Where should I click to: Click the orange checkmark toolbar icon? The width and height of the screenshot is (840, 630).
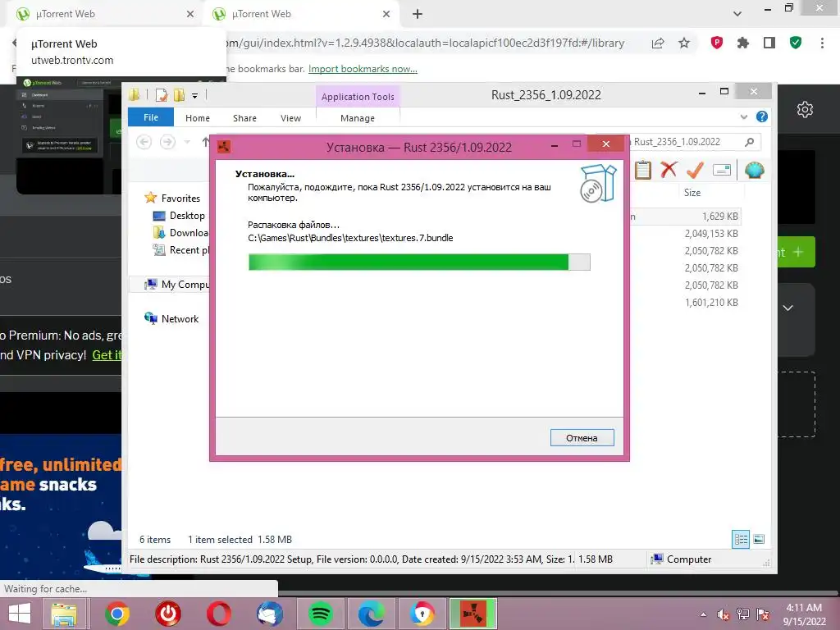(x=695, y=171)
